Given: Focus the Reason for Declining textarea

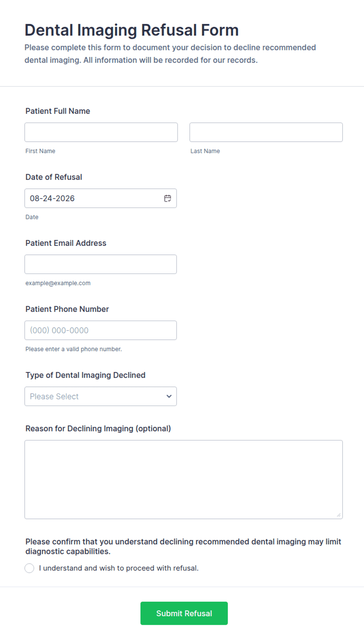Looking at the screenshot, I should pyautogui.click(x=184, y=480).
